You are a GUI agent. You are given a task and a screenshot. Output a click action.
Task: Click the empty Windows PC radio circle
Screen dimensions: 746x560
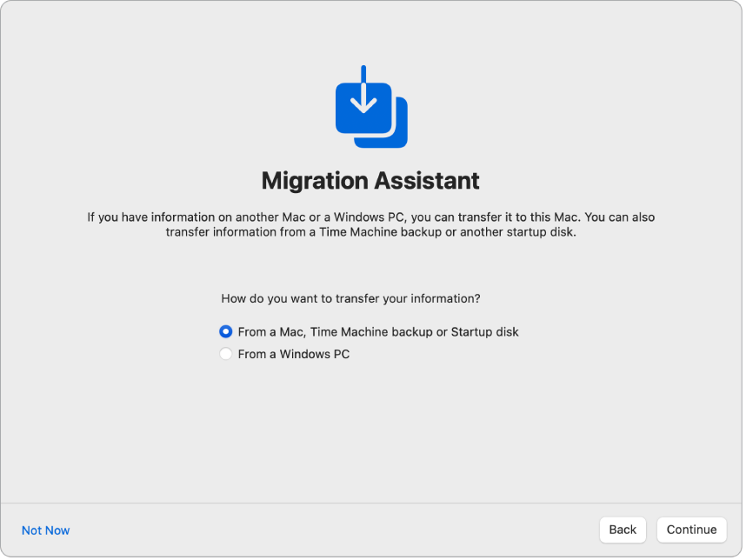pos(225,354)
